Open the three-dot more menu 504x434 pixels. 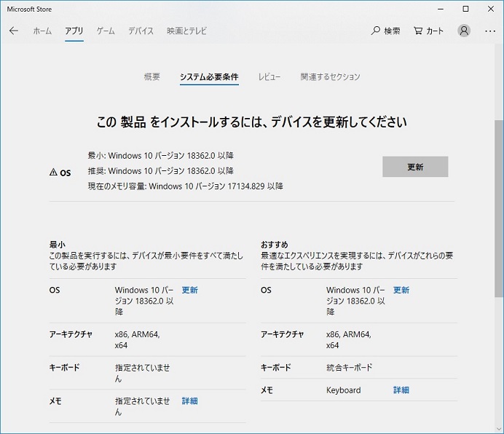(x=490, y=31)
